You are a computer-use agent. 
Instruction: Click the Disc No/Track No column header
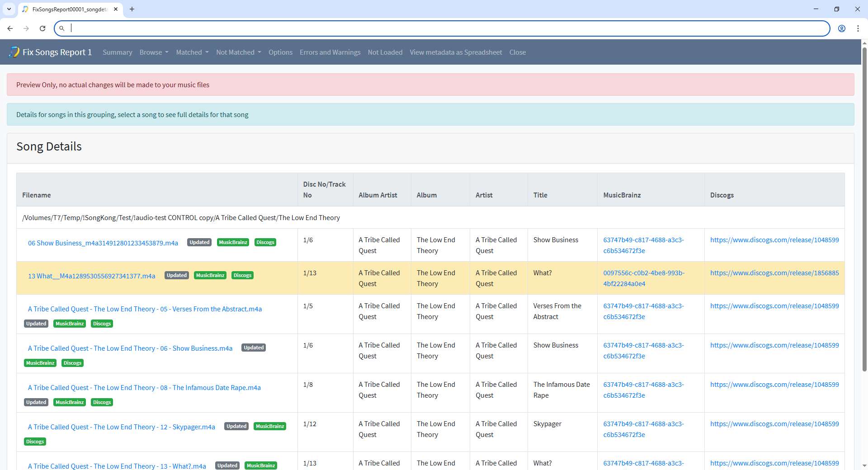point(325,190)
